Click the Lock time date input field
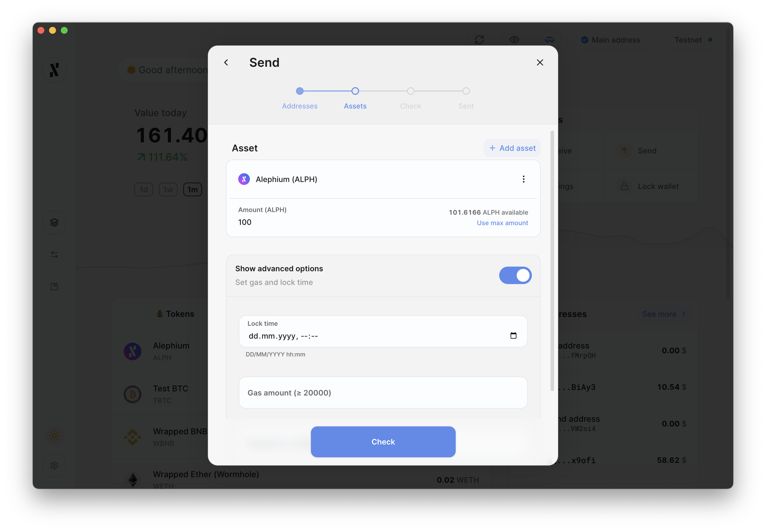The height and width of the screenshot is (532, 766). [382, 336]
